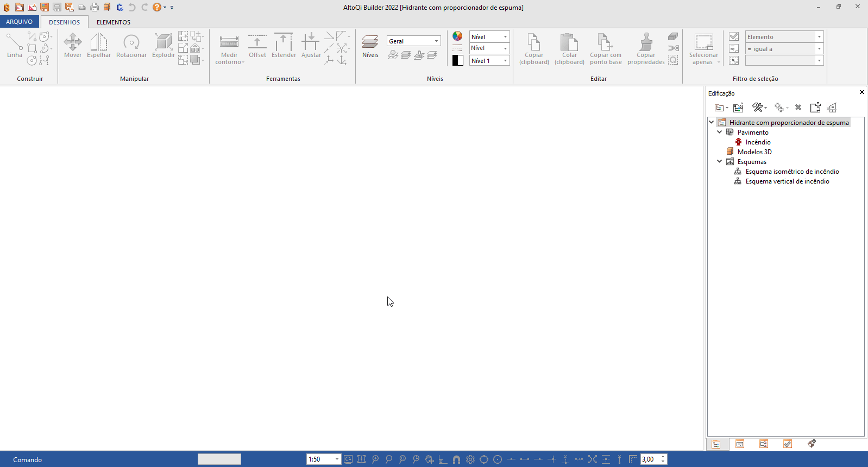Switch to the ELEMENTOS ribbon tab

pos(114,22)
